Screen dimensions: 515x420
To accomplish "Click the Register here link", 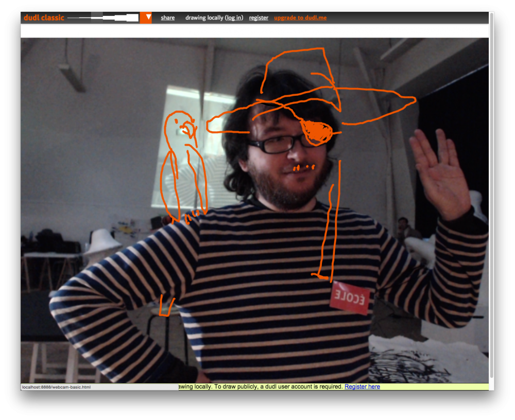I will 362,387.
